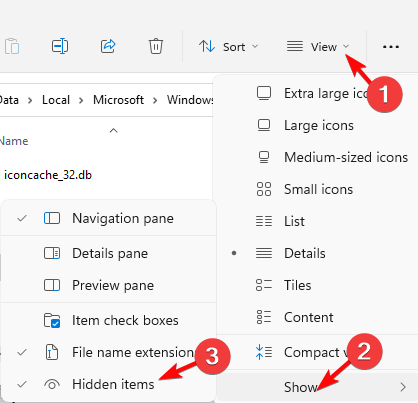This screenshot has width=418, height=403.
Task: Click the Navigation pane icon
Action: [x=52, y=218]
